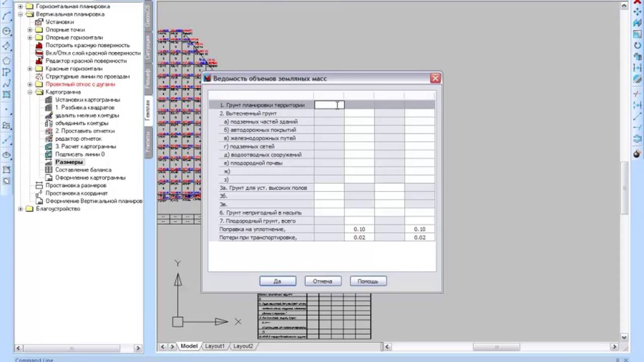
Task: Open Установки картограммы
Action: coord(88,100)
